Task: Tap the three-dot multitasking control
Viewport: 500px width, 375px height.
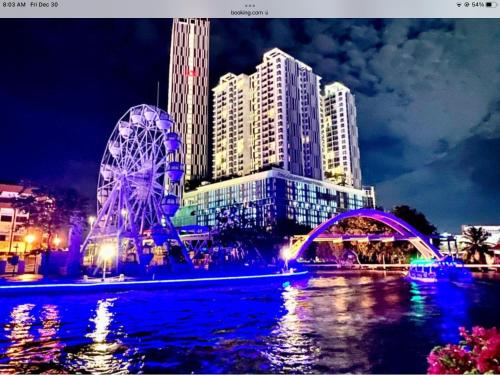Action: (250, 6)
